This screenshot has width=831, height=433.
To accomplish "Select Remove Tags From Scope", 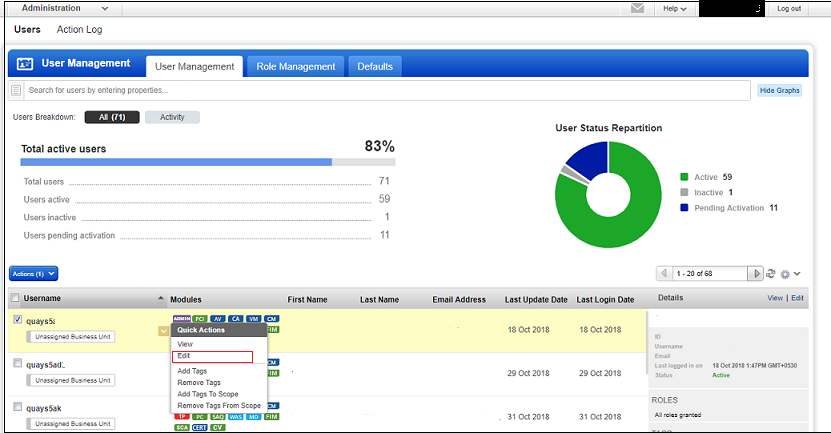I will click(219, 405).
